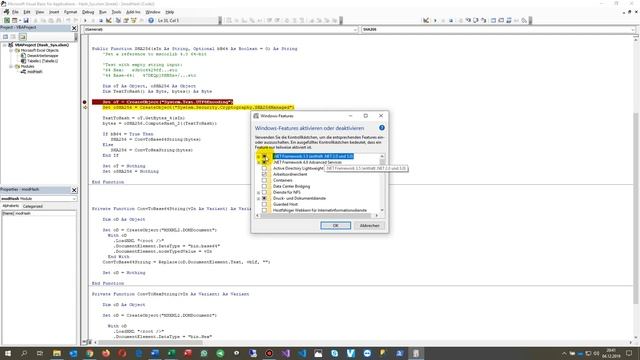Viewport: 640px width, 360px height.
Task: Open Chrome from the taskbar
Action: point(89,353)
